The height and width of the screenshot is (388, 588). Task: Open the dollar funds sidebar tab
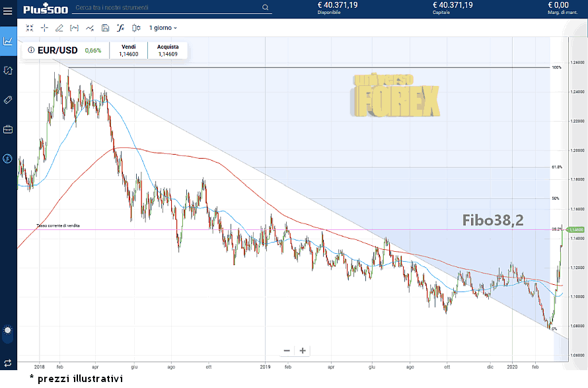pyautogui.click(x=8, y=158)
